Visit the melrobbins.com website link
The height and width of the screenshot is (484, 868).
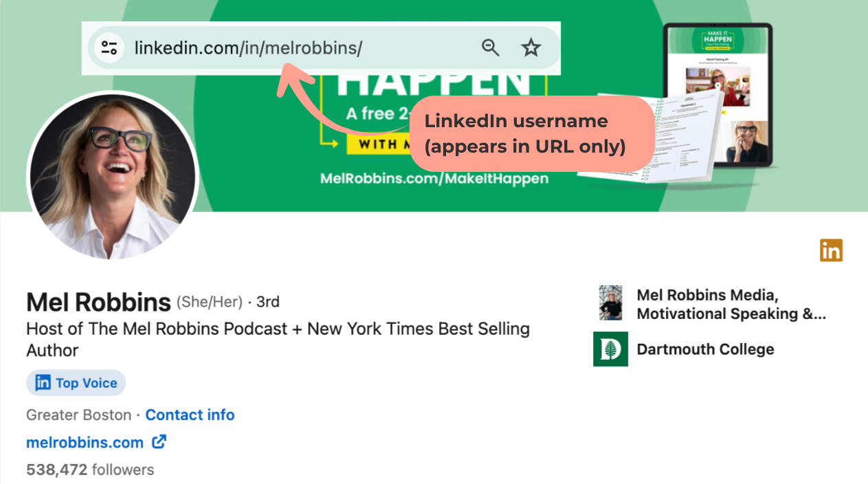[85, 442]
